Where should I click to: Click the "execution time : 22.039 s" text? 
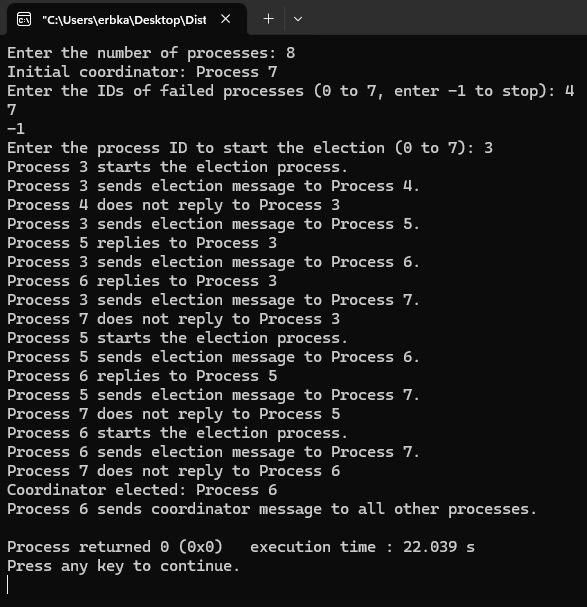pos(362,547)
